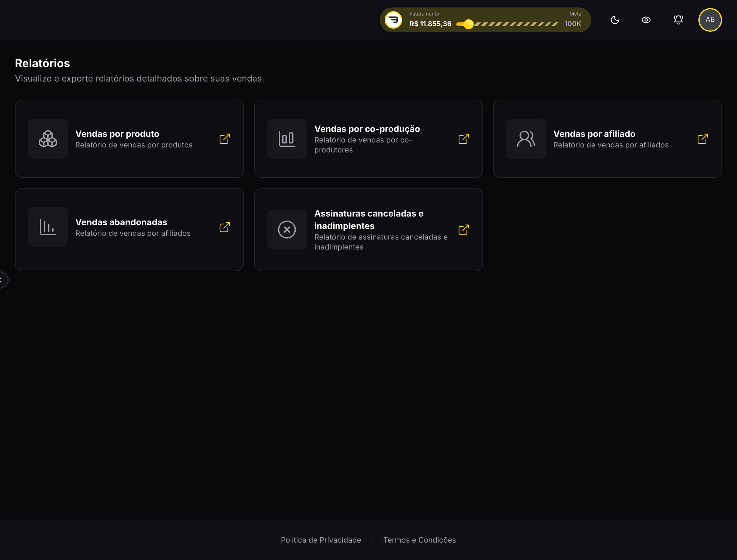Toggle values visibility with eye icon
Screen dimensions: 737x560
pos(646,20)
